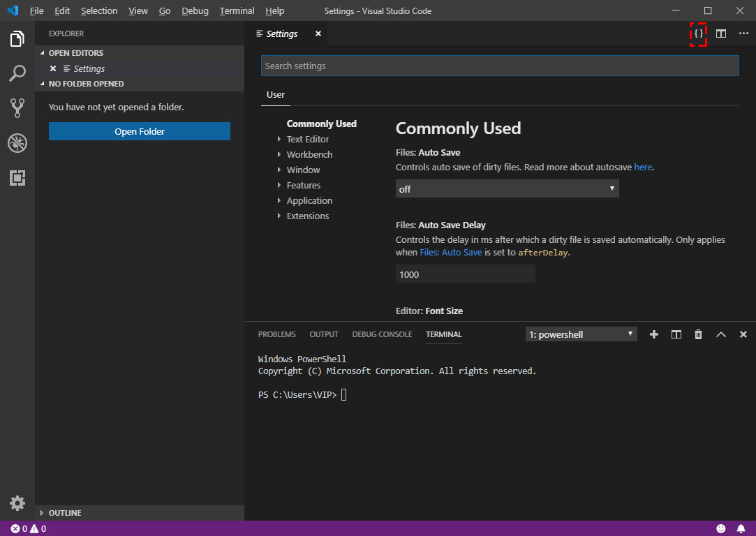Close Settings in Open Editors list
The height and width of the screenshot is (536, 756).
[53, 68]
